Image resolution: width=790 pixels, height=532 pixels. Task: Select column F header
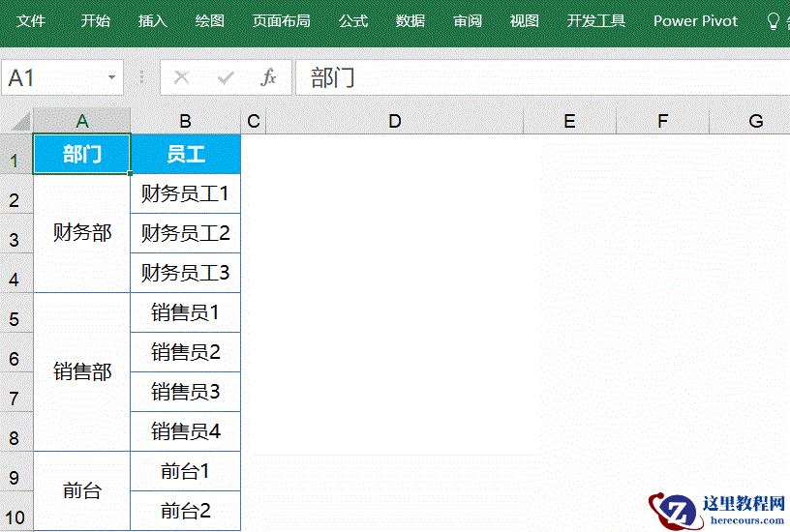pyautogui.click(x=662, y=121)
